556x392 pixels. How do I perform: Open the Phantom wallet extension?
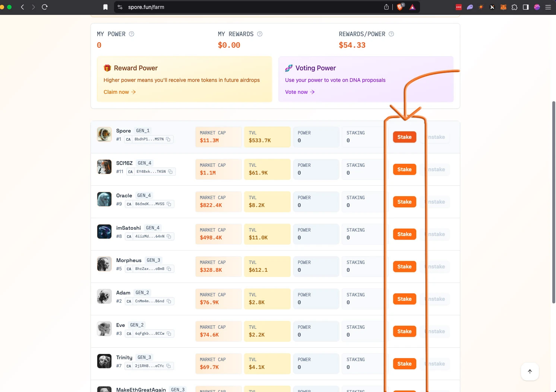pos(470,7)
